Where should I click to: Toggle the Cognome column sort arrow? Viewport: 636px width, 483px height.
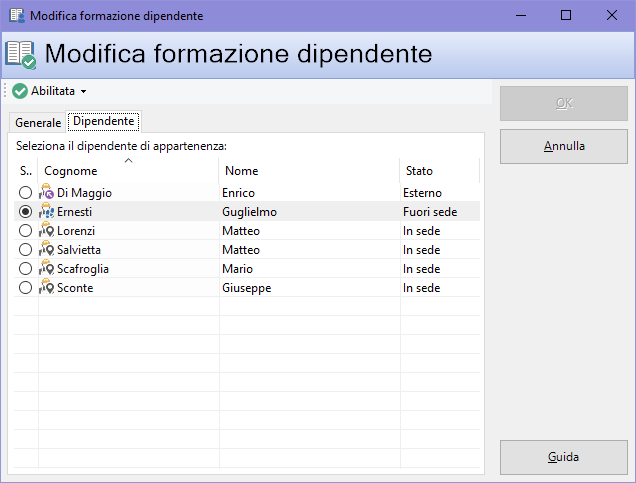click(129, 161)
